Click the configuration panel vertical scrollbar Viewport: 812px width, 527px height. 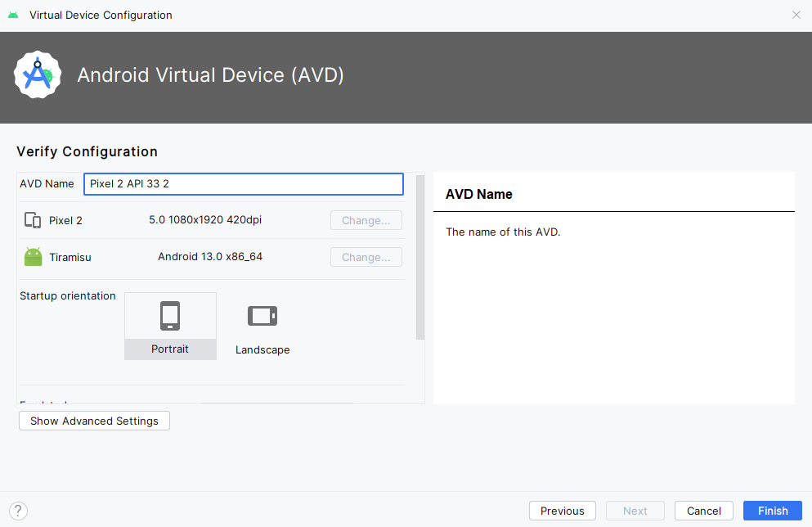420,258
